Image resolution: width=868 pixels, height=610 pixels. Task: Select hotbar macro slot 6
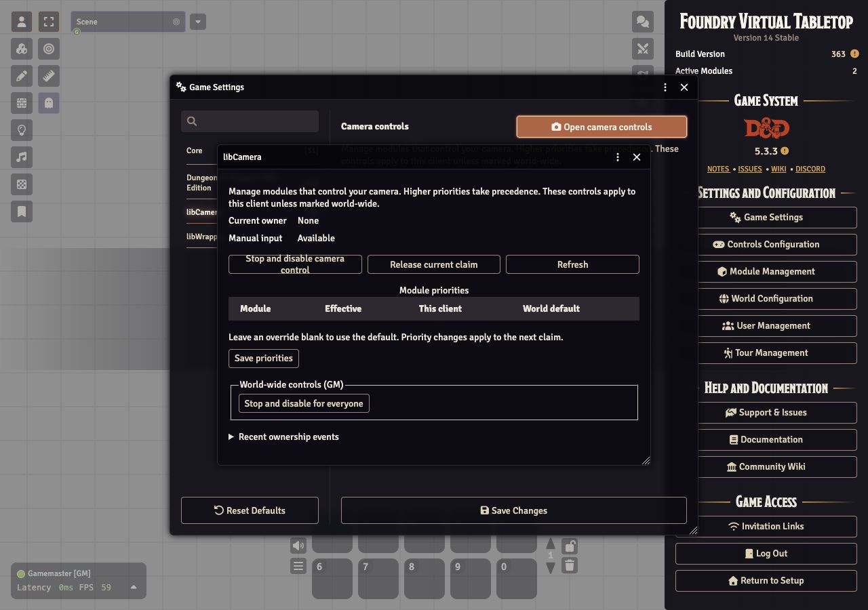pyautogui.click(x=332, y=579)
